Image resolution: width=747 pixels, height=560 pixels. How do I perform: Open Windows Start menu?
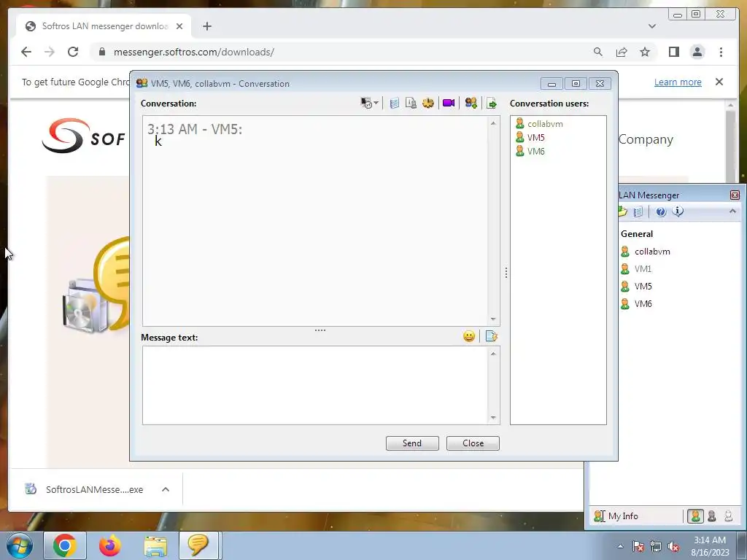point(20,545)
